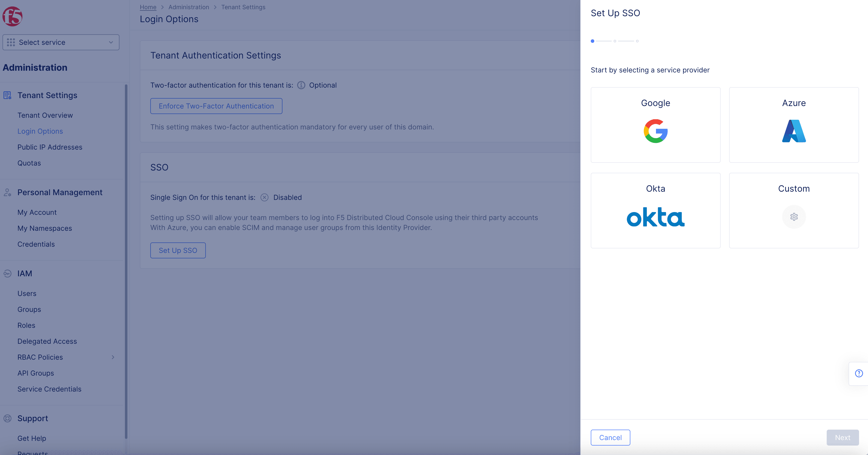Screen dimensions: 868x455
Task: Cancel the Set Up SSO panel
Action: point(610,438)
